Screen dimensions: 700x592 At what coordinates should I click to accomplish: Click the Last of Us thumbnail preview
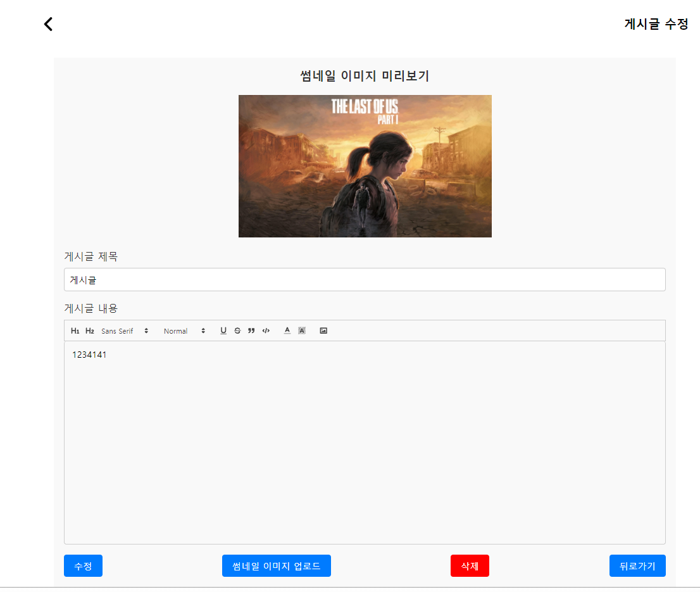pos(365,166)
